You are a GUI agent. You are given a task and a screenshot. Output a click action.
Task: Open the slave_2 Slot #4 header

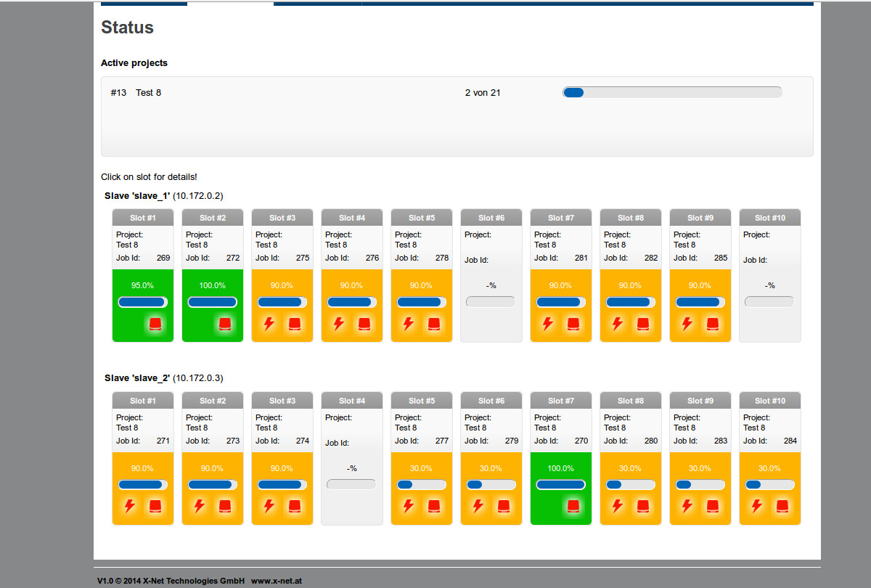pos(352,401)
